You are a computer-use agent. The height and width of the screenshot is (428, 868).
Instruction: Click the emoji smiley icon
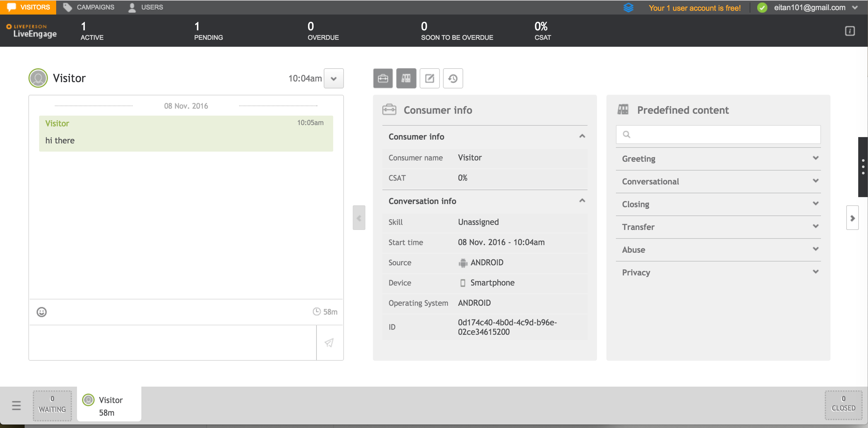[x=41, y=312]
